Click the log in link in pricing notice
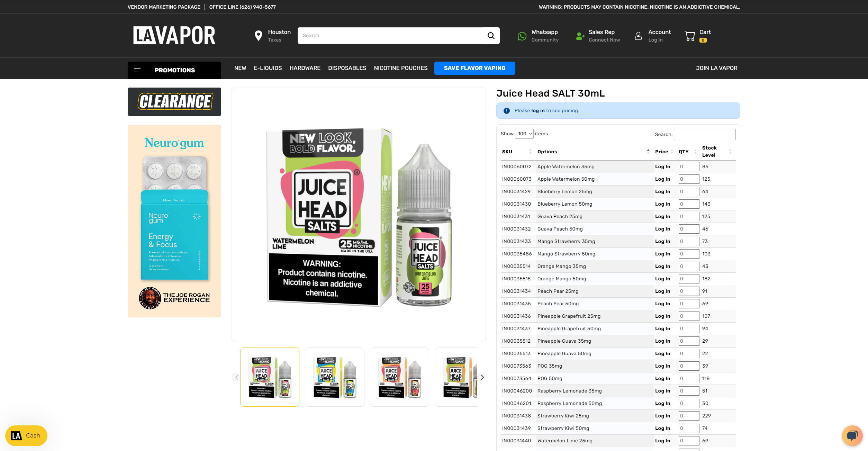868x451 pixels. click(x=538, y=111)
